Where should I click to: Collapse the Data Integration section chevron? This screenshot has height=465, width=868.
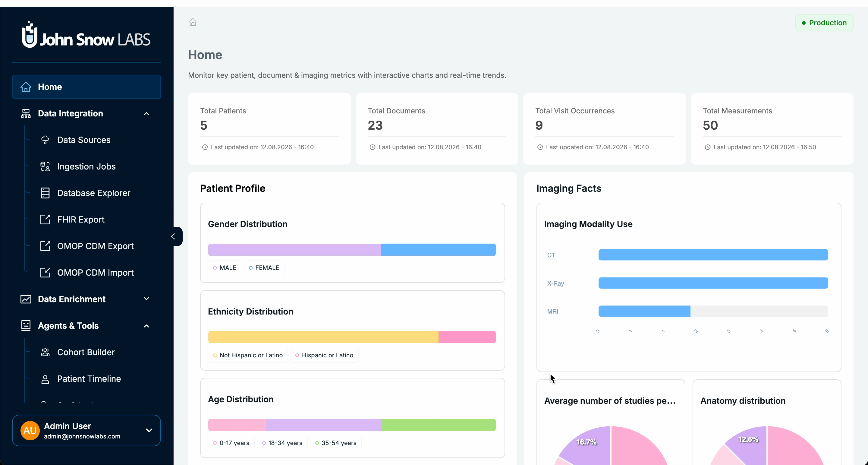[146, 114]
